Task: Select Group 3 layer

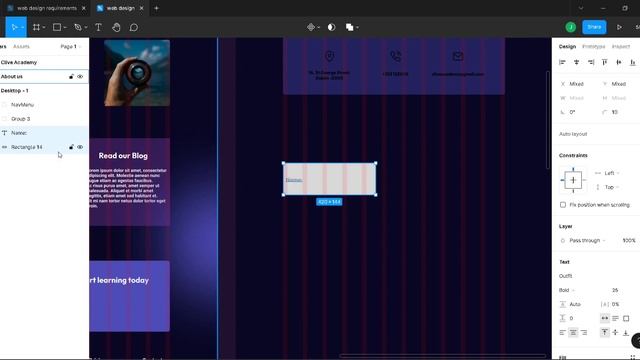Action: (x=44, y=119)
